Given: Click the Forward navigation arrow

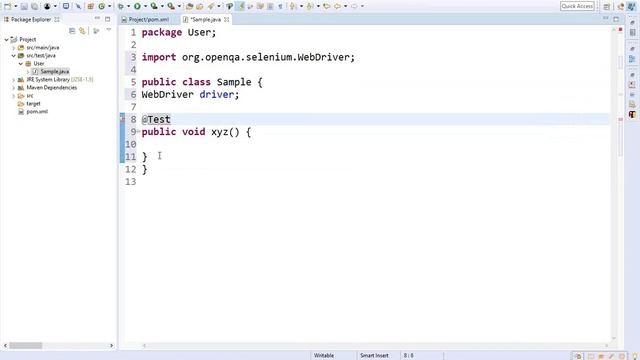Looking at the screenshot, I should (x=354, y=6).
